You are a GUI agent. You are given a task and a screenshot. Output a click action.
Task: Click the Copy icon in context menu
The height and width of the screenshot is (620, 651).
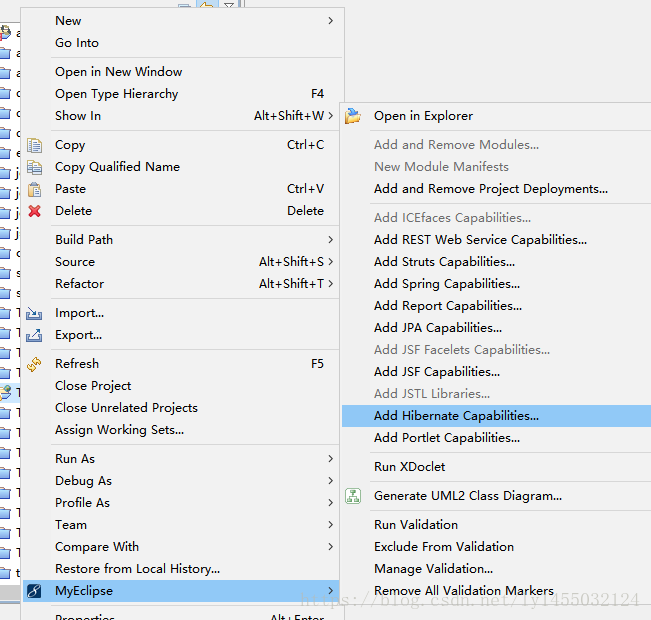[34, 145]
